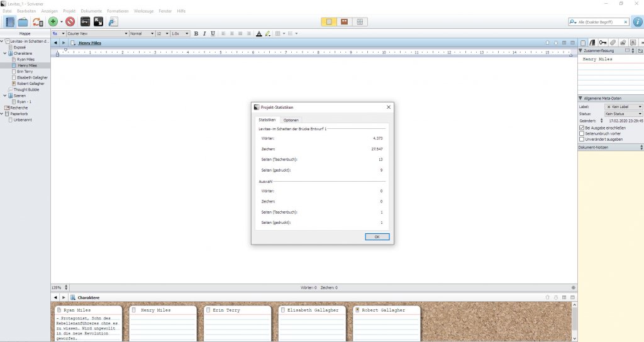
Task: Click the text color A icon
Action: [258, 34]
